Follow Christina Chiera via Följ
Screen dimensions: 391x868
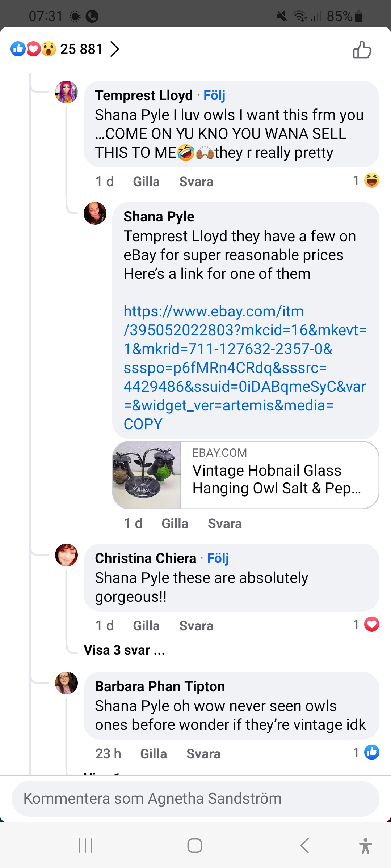(218, 558)
